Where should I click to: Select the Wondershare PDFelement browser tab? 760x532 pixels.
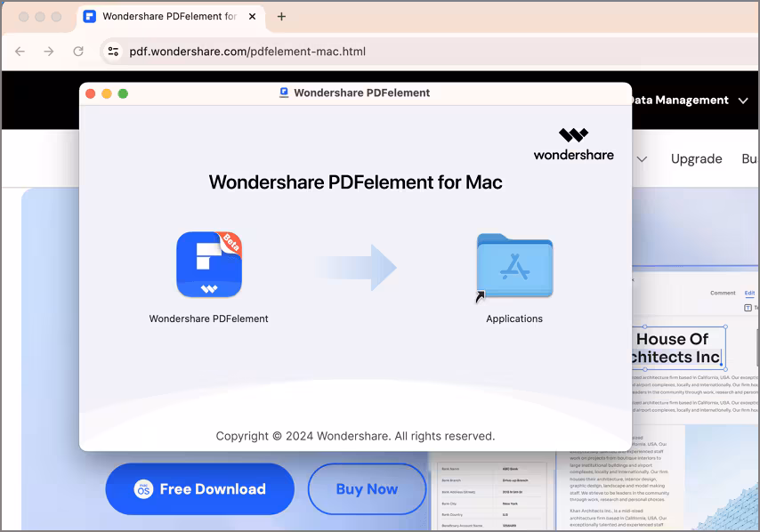pos(170,17)
